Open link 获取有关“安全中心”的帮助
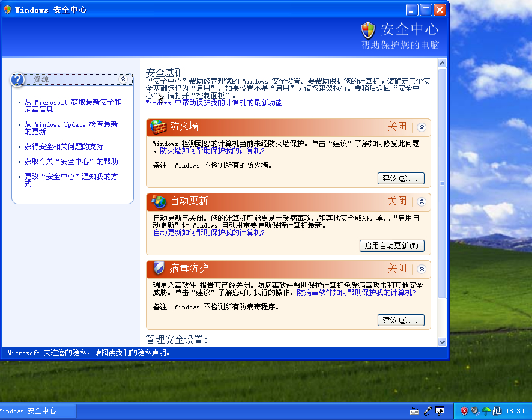The image size is (532, 420). [71, 161]
